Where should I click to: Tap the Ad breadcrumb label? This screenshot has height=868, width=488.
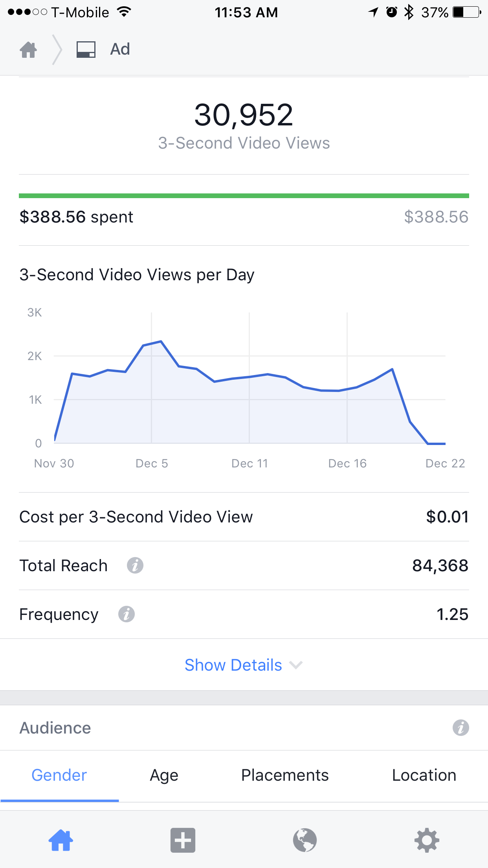(120, 50)
